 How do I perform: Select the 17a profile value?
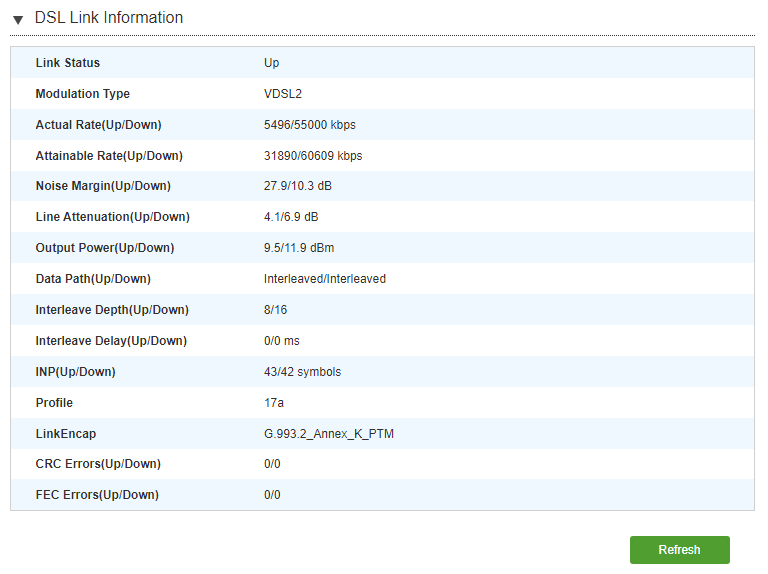pos(274,403)
